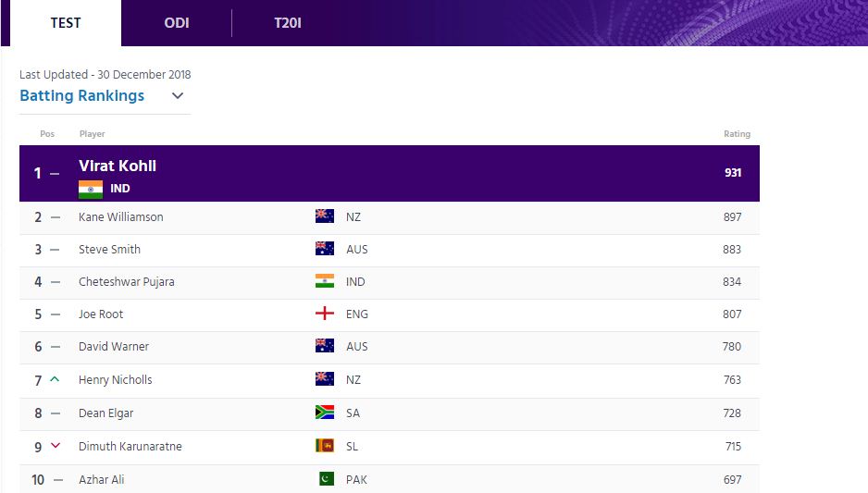Click the England flag in Joe Root's row
Screen dimensions: 868x493
pos(325,314)
